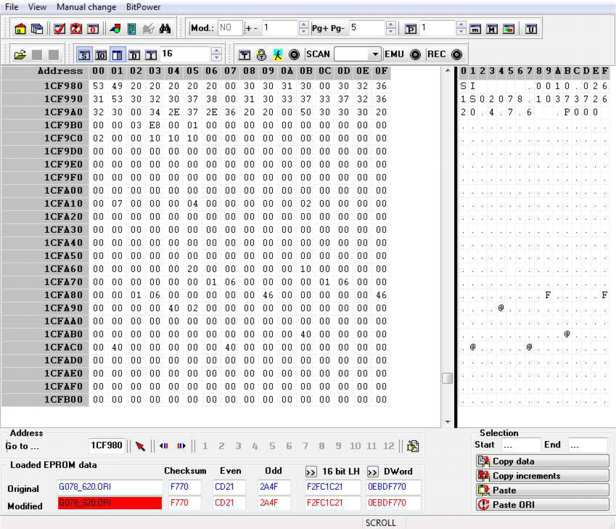Image resolution: width=616 pixels, height=529 pixels.
Task: Increase the columns count spinner from 16
Action: (x=216, y=50)
